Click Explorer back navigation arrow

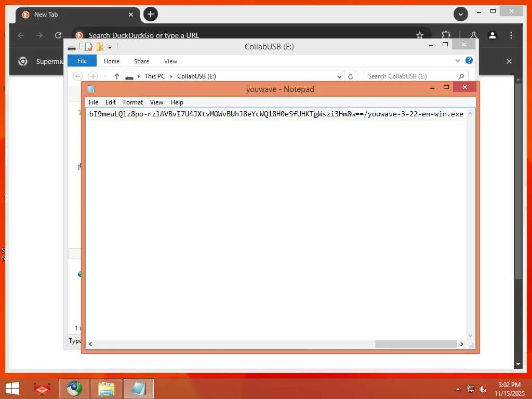(77, 76)
